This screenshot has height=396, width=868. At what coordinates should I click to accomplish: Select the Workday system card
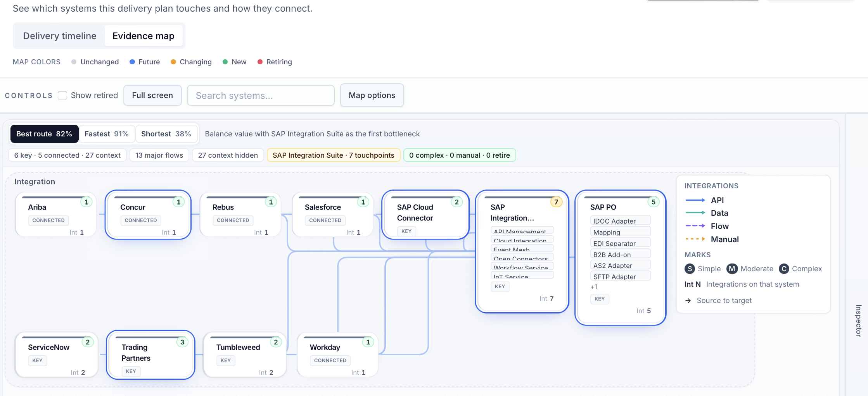pos(337,355)
